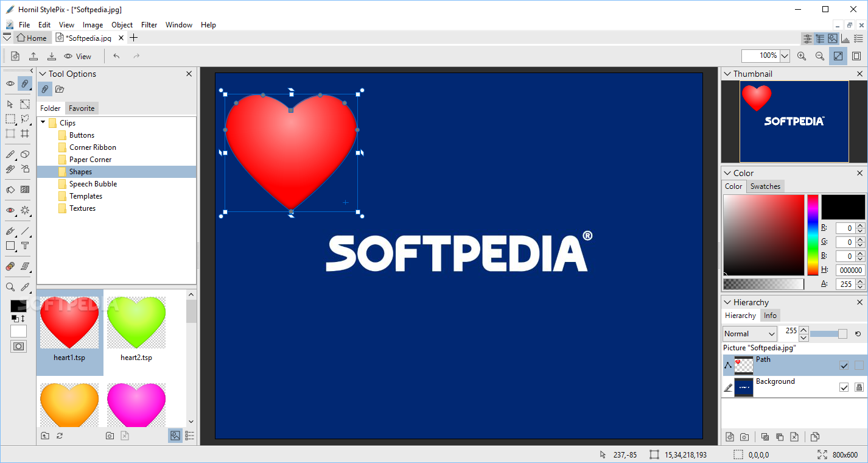Collapse the Tool Options panel
This screenshot has width=868, height=463.
pos(43,74)
